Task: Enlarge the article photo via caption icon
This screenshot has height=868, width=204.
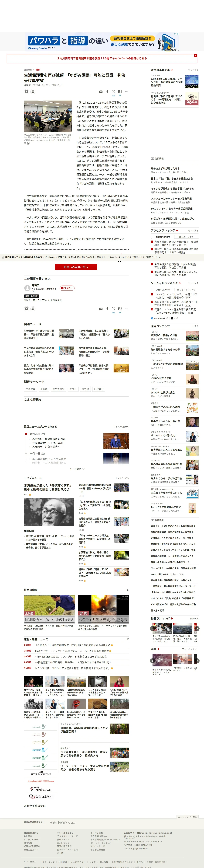Action: 28,143
